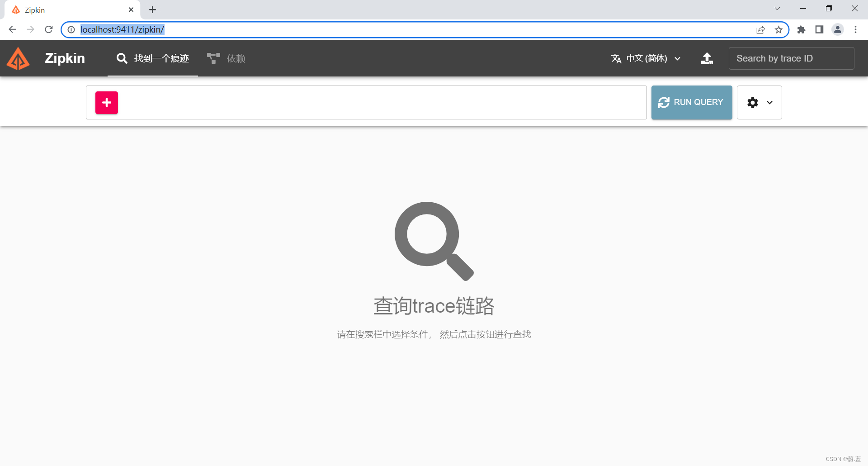Focus the Search by trace ID field
This screenshot has height=466, width=868.
point(791,58)
